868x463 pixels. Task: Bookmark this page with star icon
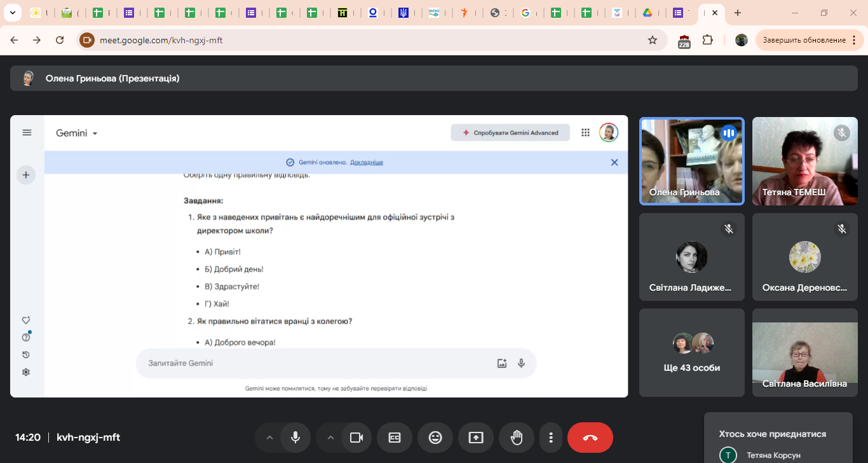(652, 40)
